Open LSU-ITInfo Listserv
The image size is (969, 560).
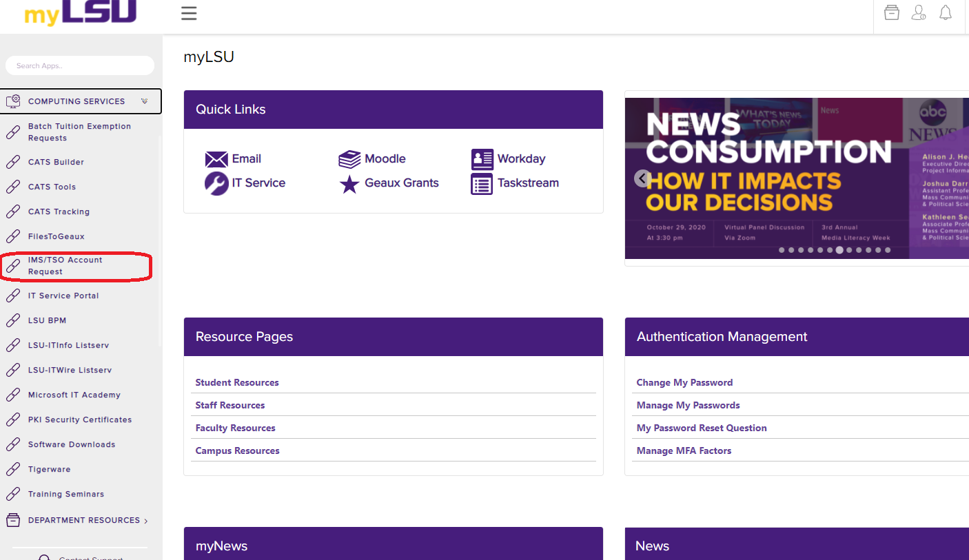click(x=68, y=345)
